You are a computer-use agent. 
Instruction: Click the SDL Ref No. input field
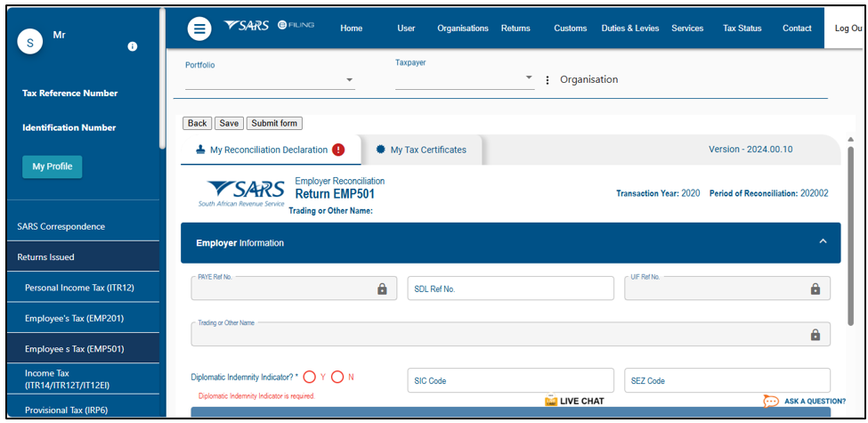tap(510, 289)
